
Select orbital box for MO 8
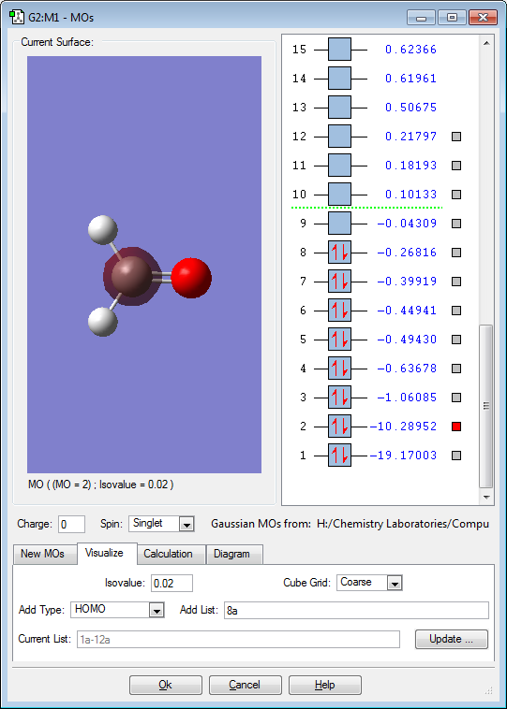pos(339,252)
